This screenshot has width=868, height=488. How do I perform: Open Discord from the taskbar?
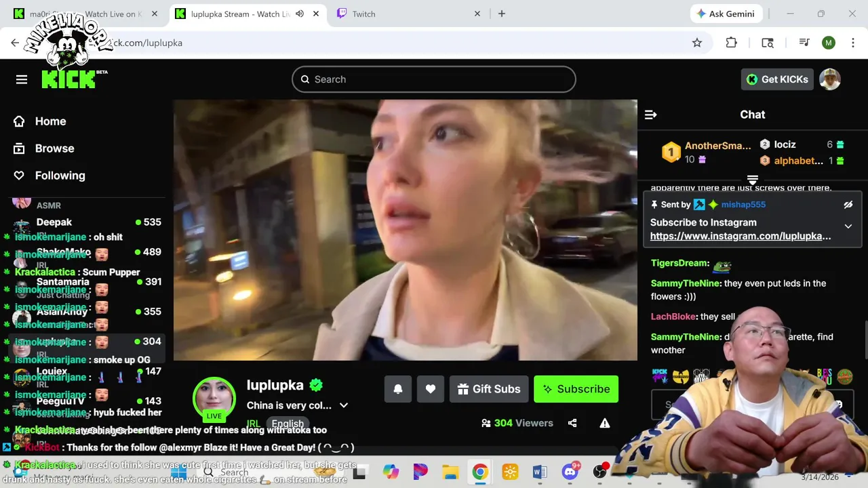pos(570,472)
